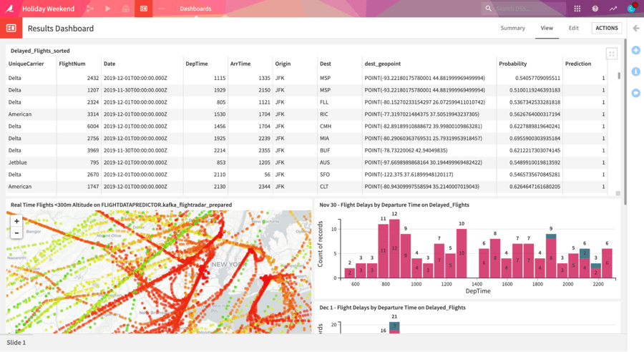
Task: Open the three-dots more menu
Action: [162, 8]
